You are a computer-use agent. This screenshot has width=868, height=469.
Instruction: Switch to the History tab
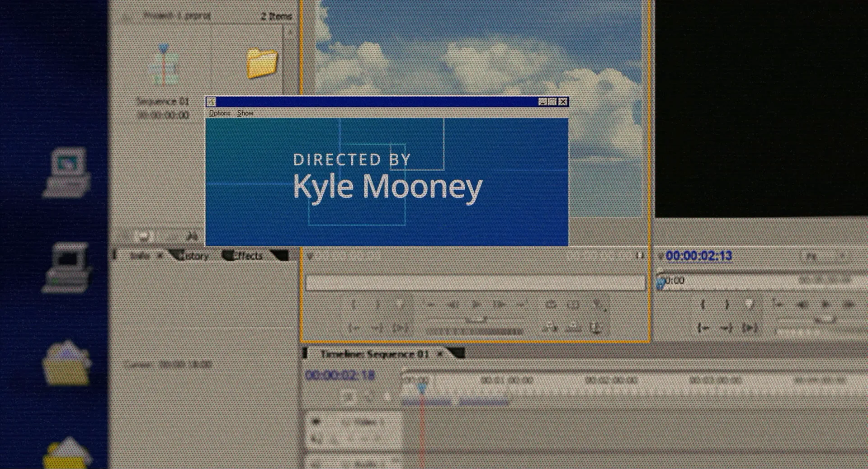click(193, 256)
